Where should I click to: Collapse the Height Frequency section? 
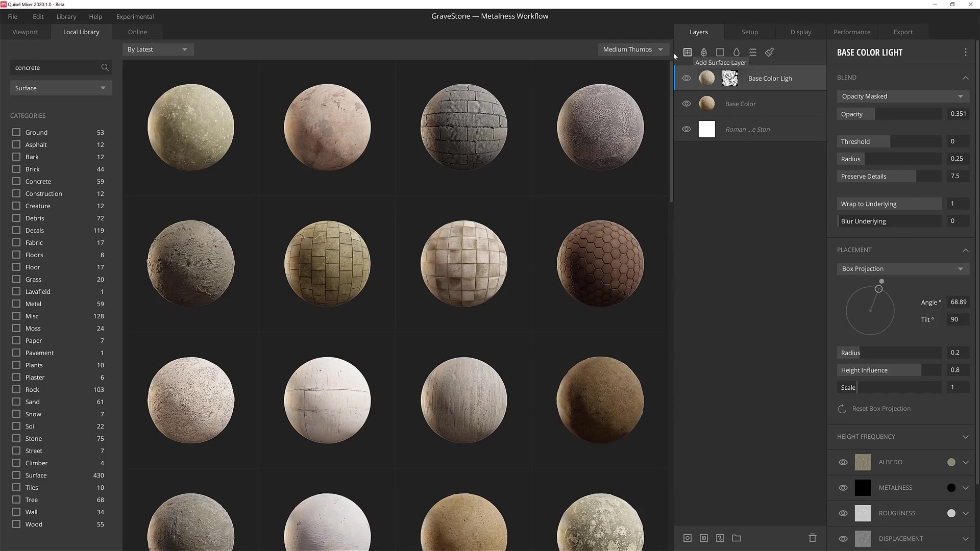click(965, 437)
